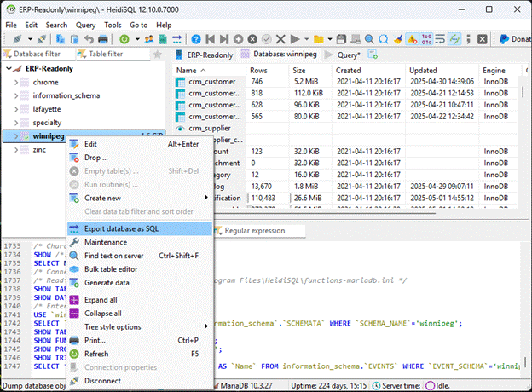Select the crm_supplier view row
This screenshot has height=392, width=532.
[x=346, y=128]
